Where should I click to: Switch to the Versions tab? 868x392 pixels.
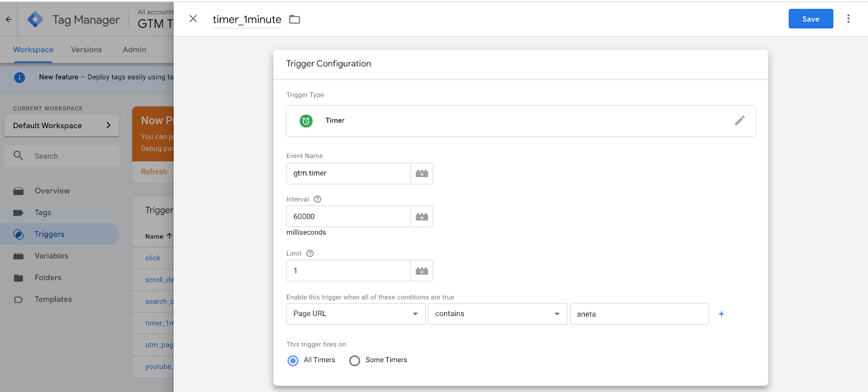[86, 50]
